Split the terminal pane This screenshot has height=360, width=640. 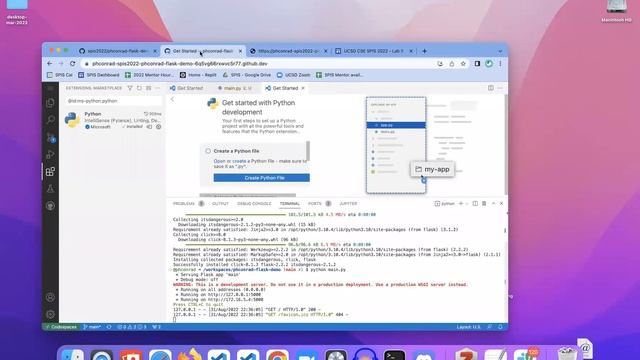(x=475, y=204)
